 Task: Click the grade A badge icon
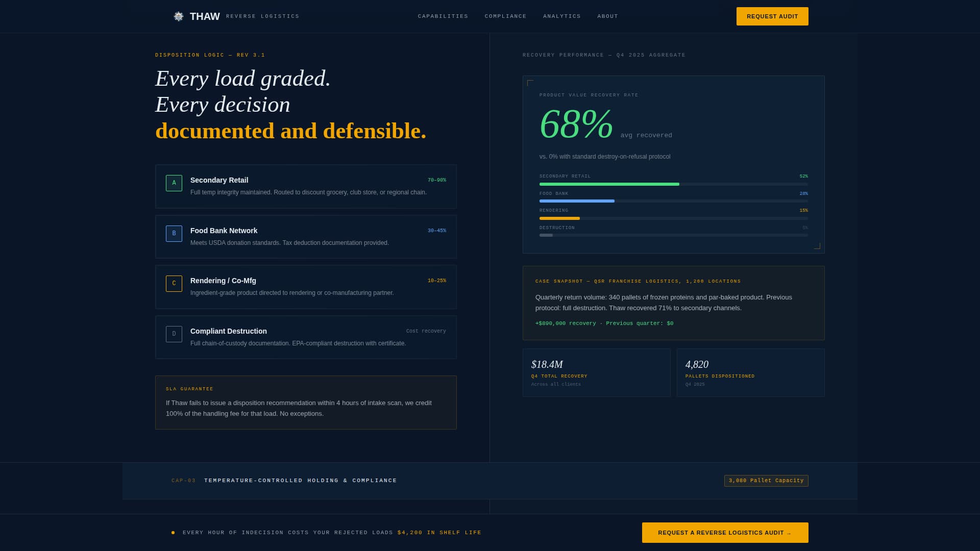174,183
